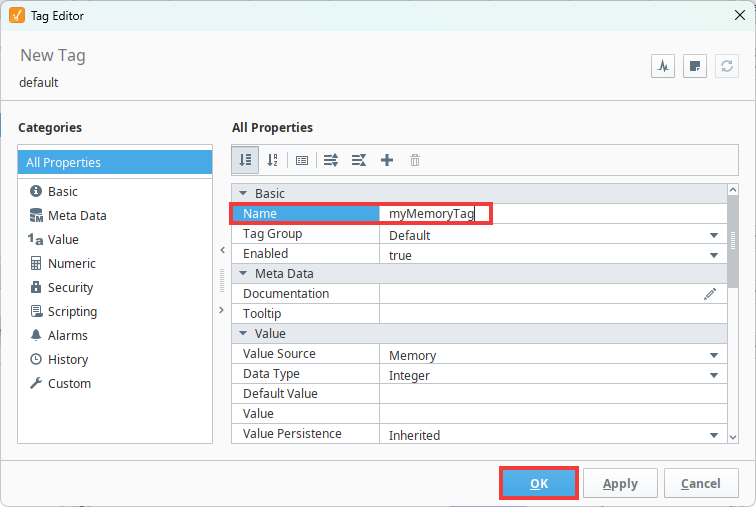Click the Value Source property label
Viewport: 756px width, 507px height.
click(x=279, y=354)
